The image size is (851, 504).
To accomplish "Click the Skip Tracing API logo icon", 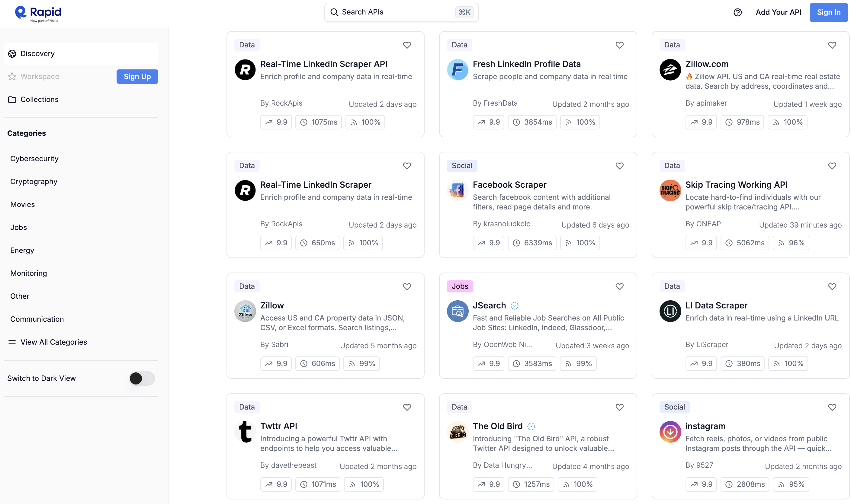I will (x=670, y=190).
